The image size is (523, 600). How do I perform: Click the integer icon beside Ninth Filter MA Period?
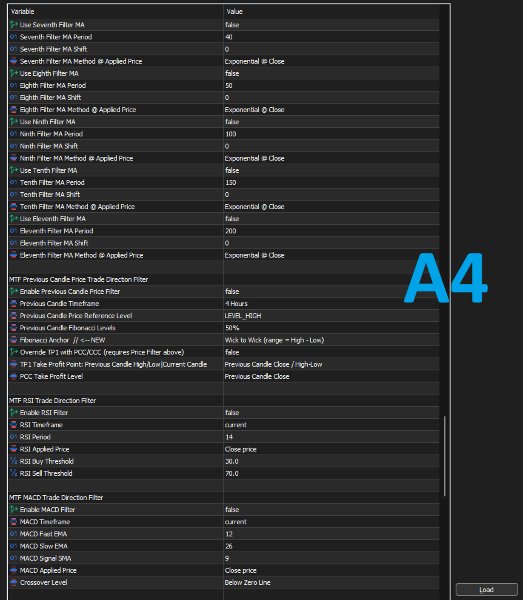(x=14, y=134)
